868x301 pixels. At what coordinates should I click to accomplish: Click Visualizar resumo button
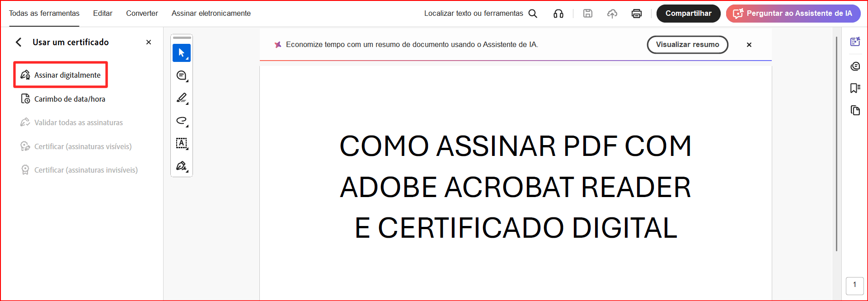tap(687, 45)
